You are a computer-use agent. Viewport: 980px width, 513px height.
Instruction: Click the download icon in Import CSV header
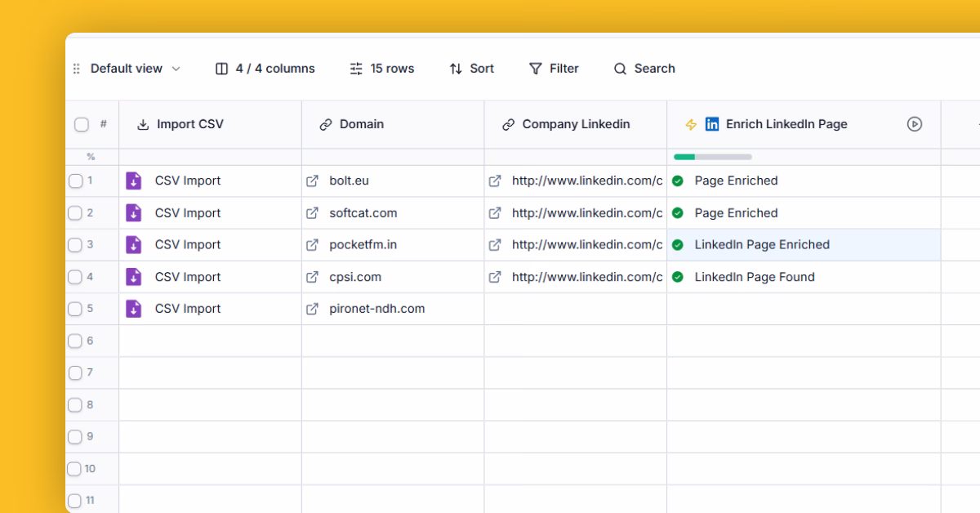pyautogui.click(x=143, y=124)
